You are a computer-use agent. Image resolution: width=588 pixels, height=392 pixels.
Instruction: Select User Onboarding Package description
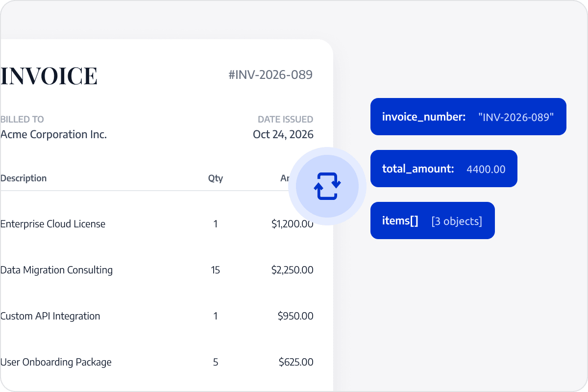(56, 362)
